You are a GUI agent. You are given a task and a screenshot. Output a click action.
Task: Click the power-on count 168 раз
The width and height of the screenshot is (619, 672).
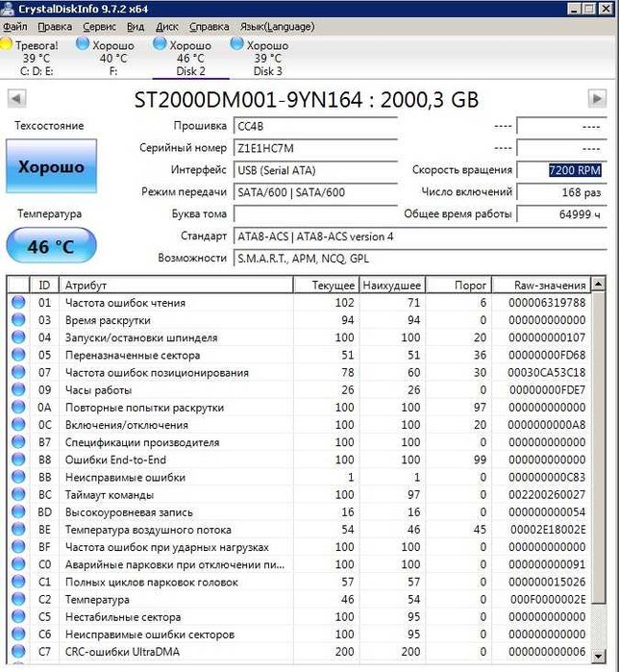pyautogui.click(x=561, y=192)
